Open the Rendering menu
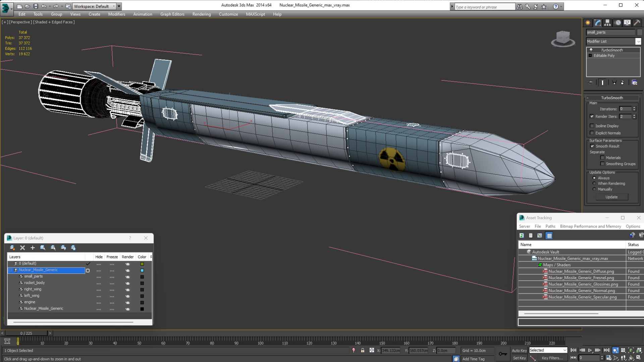644x362 pixels. coord(202,14)
